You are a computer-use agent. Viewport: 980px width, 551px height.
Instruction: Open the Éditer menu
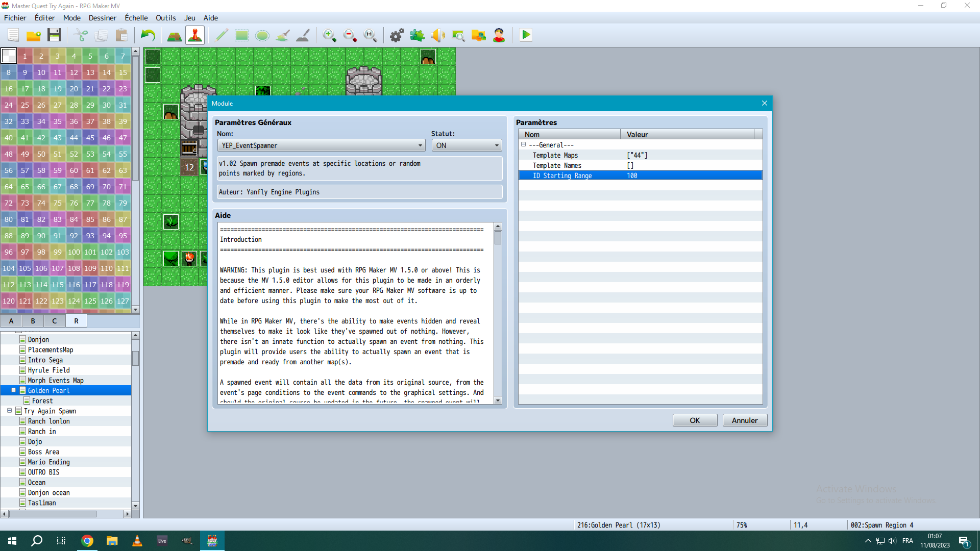[45, 18]
